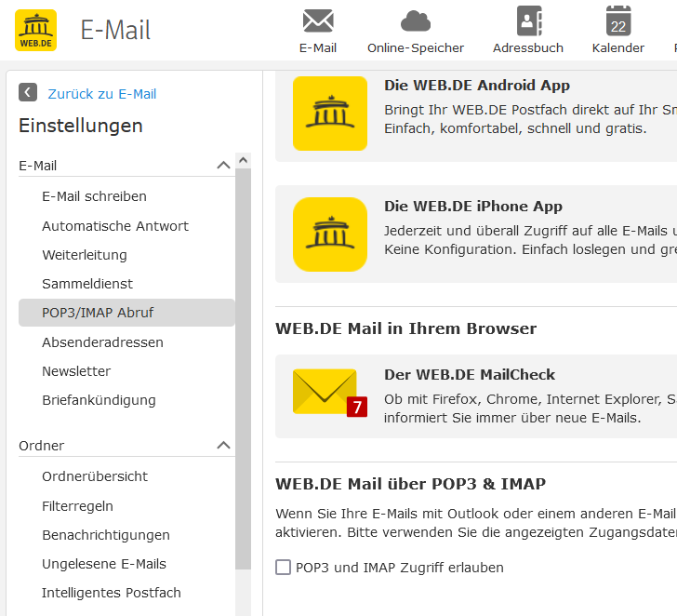Go back via Zurück zu E-Mail link
The width and height of the screenshot is (677, 616).
pos(102,94)
